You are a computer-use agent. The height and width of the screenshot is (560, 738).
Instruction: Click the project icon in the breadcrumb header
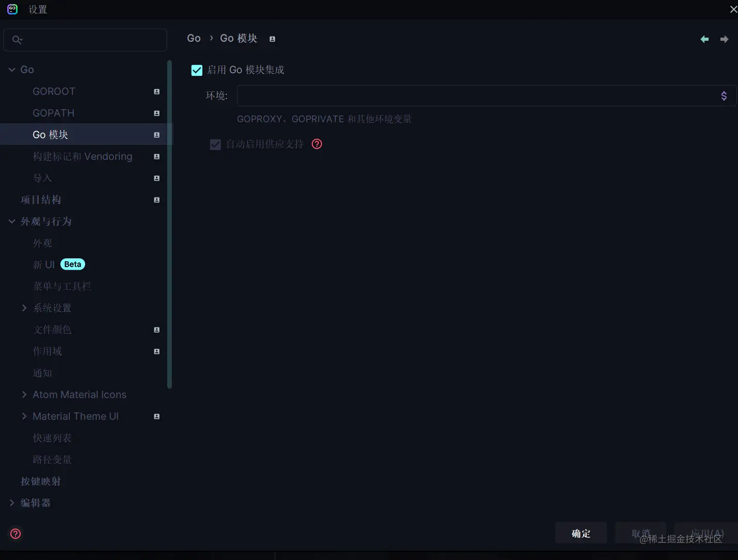tap(272, 39)
